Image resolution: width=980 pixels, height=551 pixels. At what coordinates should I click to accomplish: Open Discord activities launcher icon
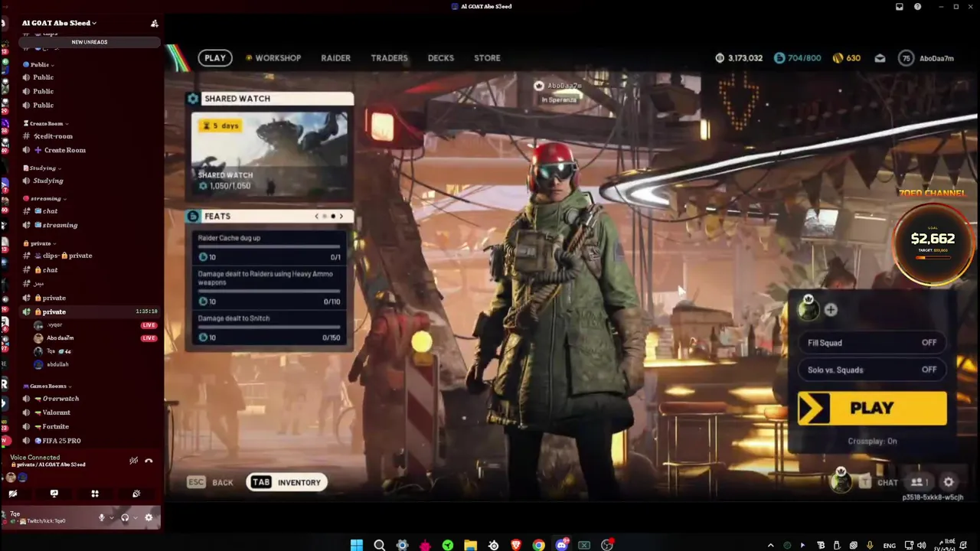pyautogui.click(x=95, y=494)
